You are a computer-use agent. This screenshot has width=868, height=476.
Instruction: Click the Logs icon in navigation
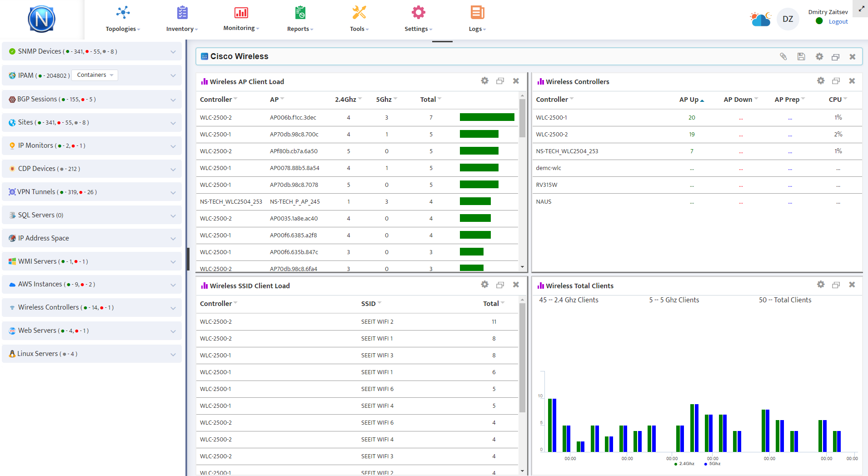coord(477,12)
